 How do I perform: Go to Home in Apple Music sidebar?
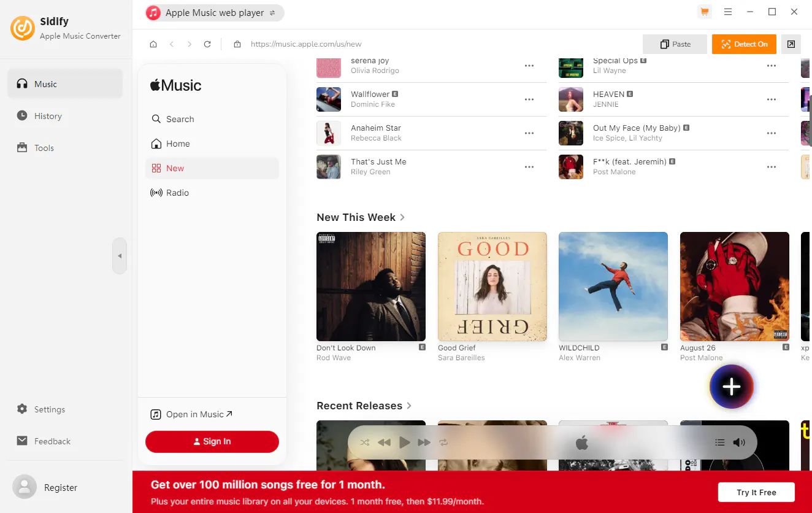pos(212,144)
